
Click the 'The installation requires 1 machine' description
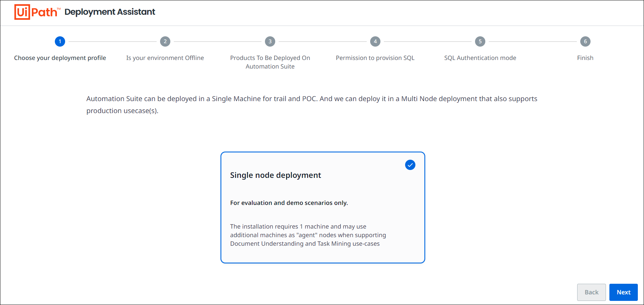308,235
